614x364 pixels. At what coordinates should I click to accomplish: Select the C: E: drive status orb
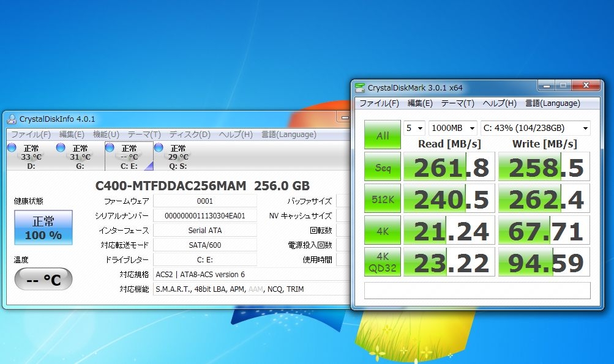[x=110, y=147]
